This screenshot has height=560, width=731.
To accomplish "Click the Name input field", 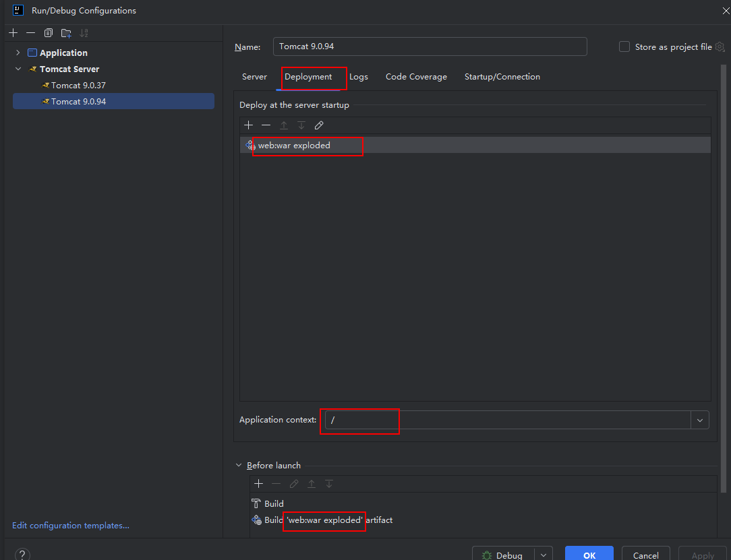I will tap(430, 46).
